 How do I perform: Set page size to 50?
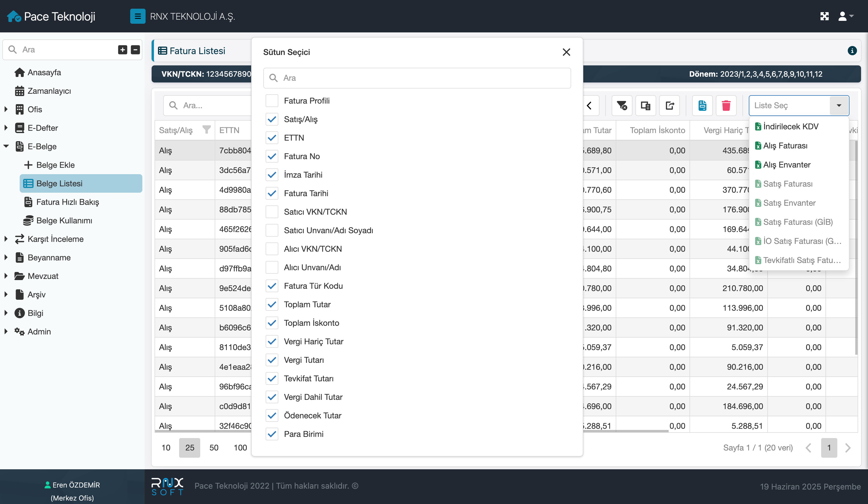pyautogui.click(x=214, y=448)
